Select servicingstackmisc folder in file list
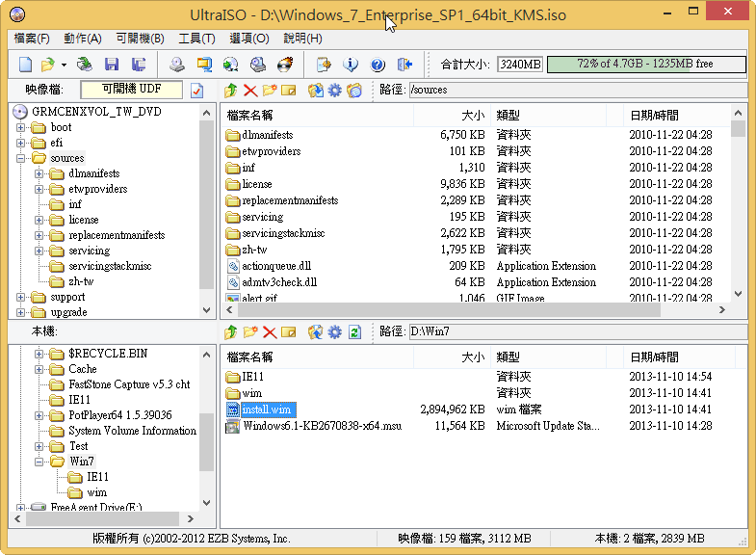 tap(283, 233)
